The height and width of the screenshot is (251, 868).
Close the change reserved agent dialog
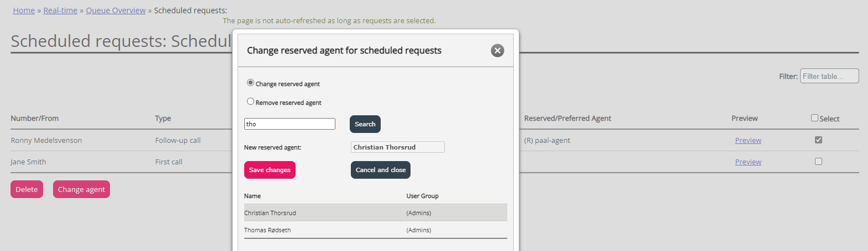pyautogui.click(x=497, y=51)
